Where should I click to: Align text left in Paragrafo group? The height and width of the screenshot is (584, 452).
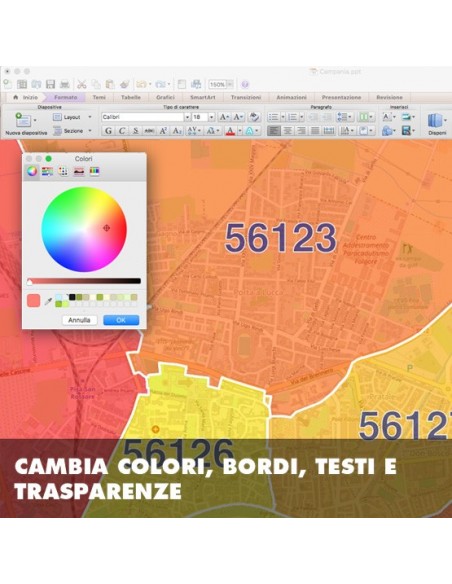pos(274,131)
